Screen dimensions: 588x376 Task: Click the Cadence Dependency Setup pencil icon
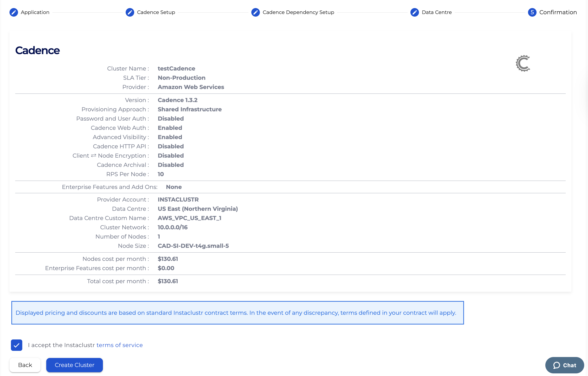point(255,12)
